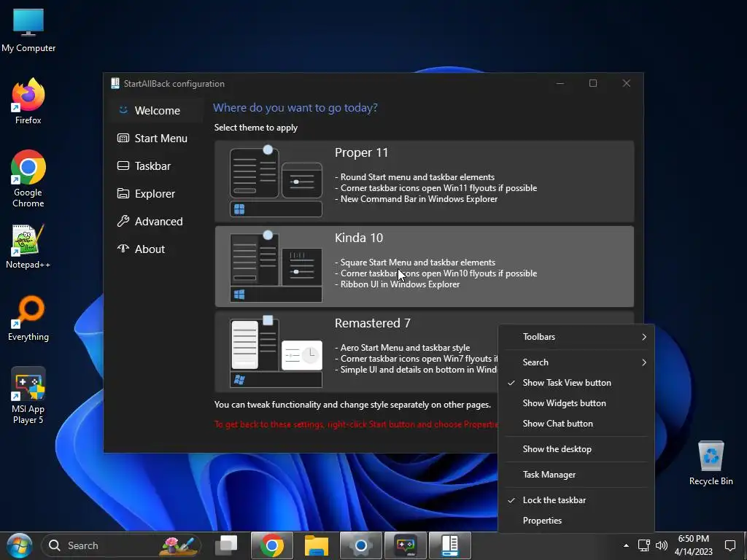Toggle Lock the taskbar option
Image resolution: width=747 pixels, height=560 pixels.
(x=576, y=500)
